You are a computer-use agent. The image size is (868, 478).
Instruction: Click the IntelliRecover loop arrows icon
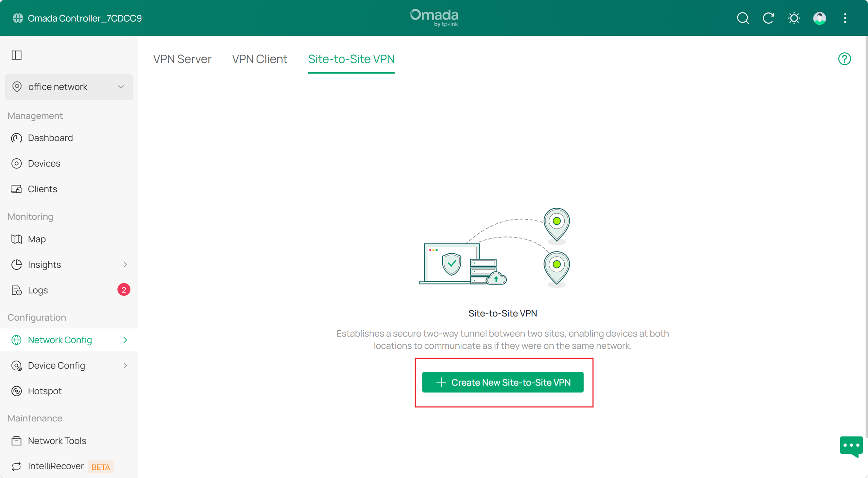click(17, 467)
